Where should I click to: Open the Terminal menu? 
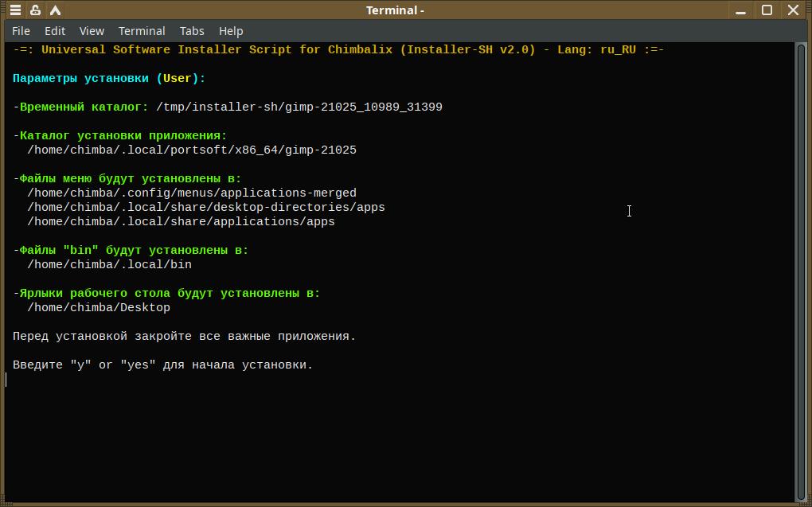[x=142, y=31]
